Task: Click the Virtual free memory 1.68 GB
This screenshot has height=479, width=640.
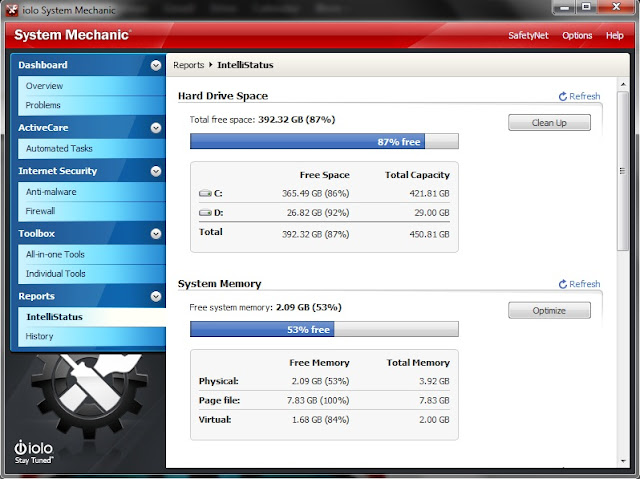Action: [x=320, y=419]
